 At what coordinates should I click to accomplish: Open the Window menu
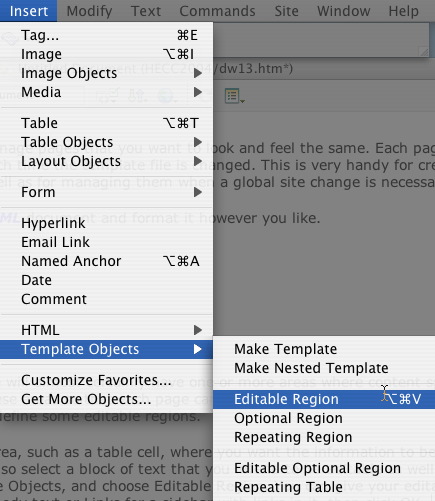[344, 11]
